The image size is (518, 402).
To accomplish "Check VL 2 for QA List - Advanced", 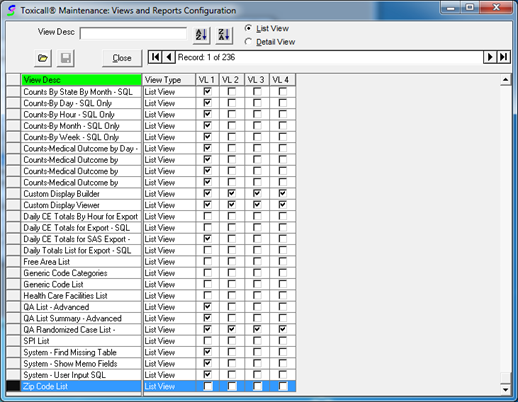I will [232, 307].
